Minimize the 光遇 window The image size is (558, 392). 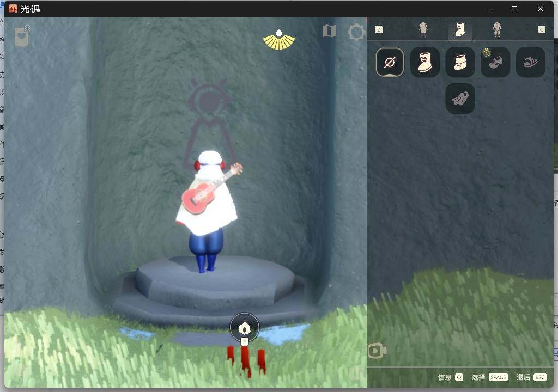pyautogui.click(x=489, y=9)
